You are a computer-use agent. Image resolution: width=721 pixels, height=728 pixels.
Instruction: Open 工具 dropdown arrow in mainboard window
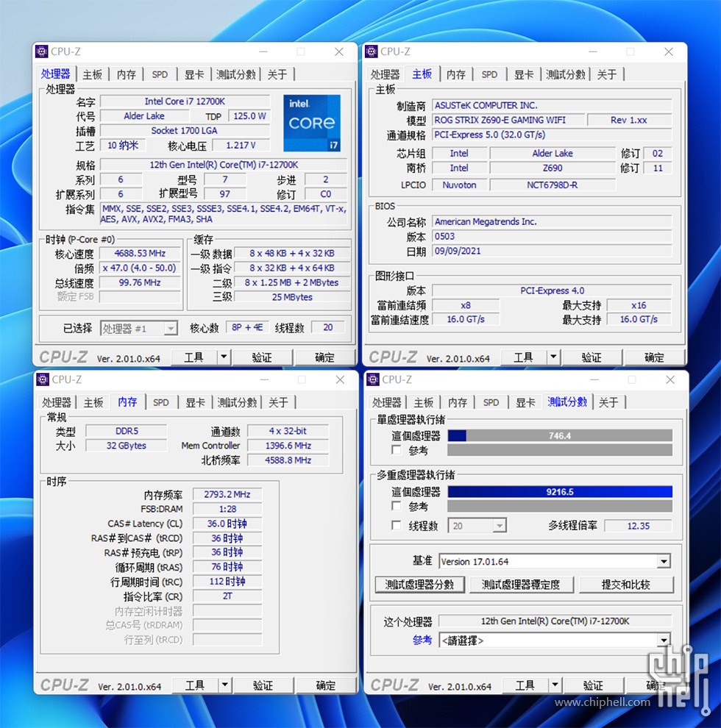(553, 357)
